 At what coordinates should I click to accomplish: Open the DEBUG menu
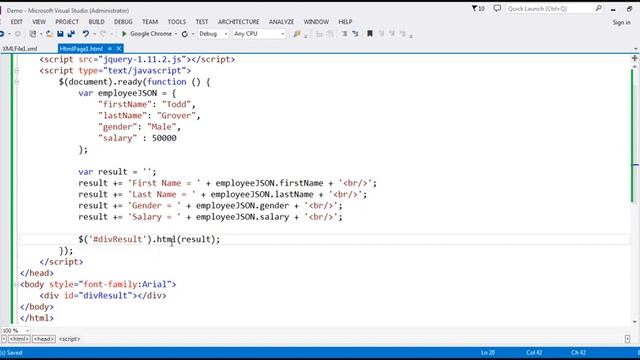tap(123, 22)
